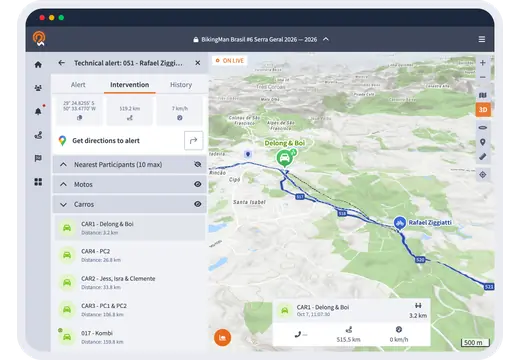Screen dimensions: 520x360
Task: Click the route distance icon under 519.2 km
Action: (130, 118)
